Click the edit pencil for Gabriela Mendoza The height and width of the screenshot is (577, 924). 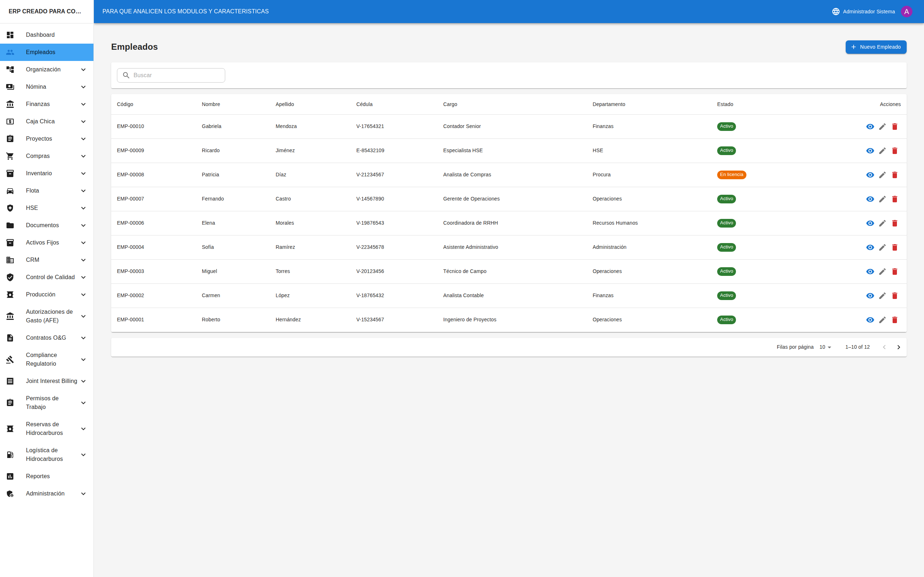click(x=882, y=127)
